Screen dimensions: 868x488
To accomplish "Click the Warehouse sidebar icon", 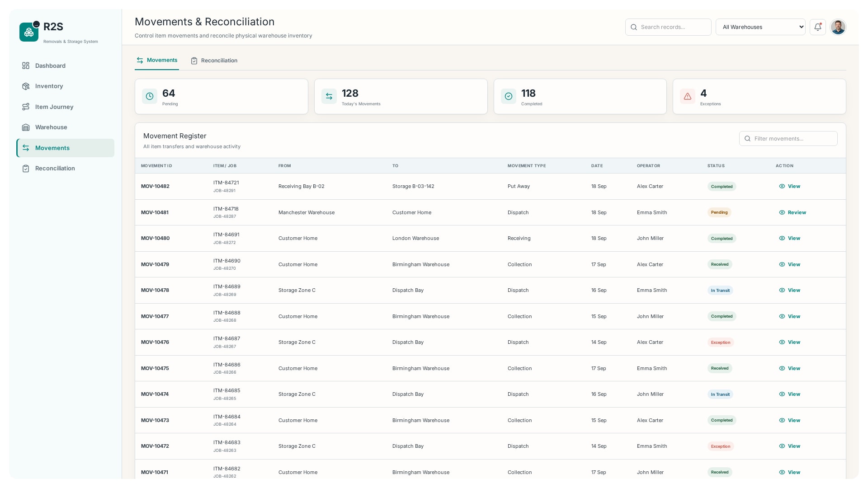I will pos(26,127).
